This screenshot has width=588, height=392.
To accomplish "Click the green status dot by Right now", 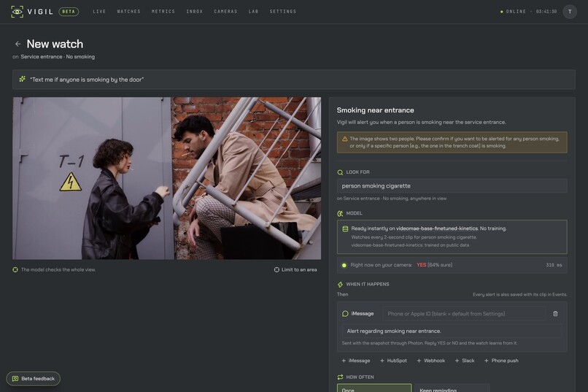I will click(x=344, y=265).
